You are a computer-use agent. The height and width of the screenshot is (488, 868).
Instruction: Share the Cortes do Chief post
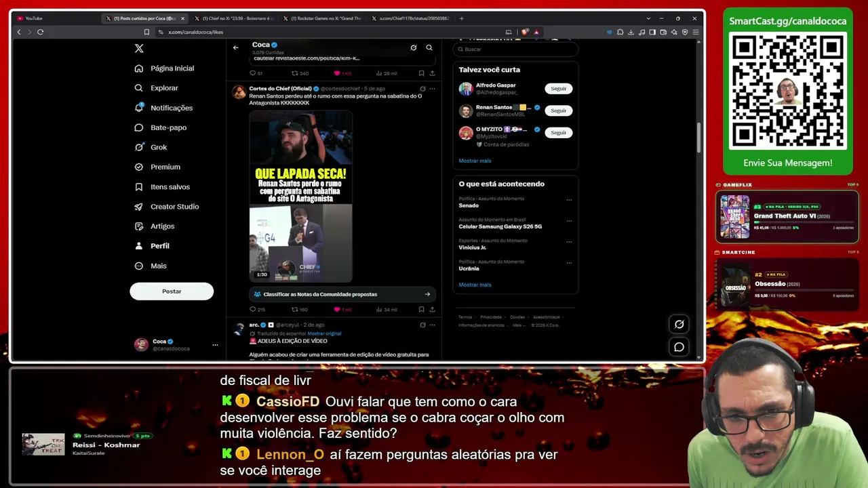pyautogui.click(x=432, y=310)
